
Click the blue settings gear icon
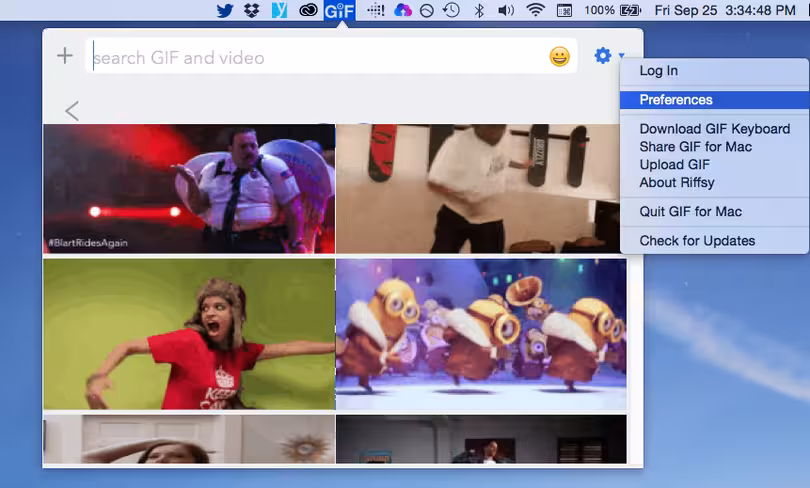[x=603, y=55]
